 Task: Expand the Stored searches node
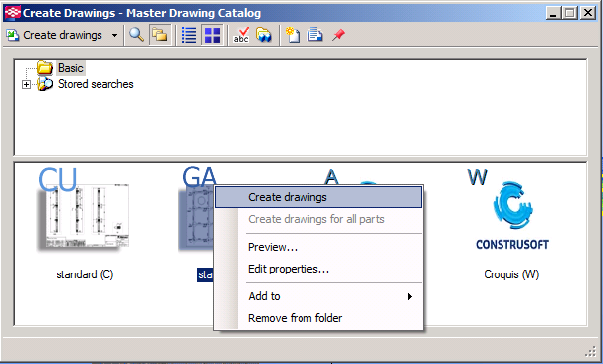tap(26, 84)
